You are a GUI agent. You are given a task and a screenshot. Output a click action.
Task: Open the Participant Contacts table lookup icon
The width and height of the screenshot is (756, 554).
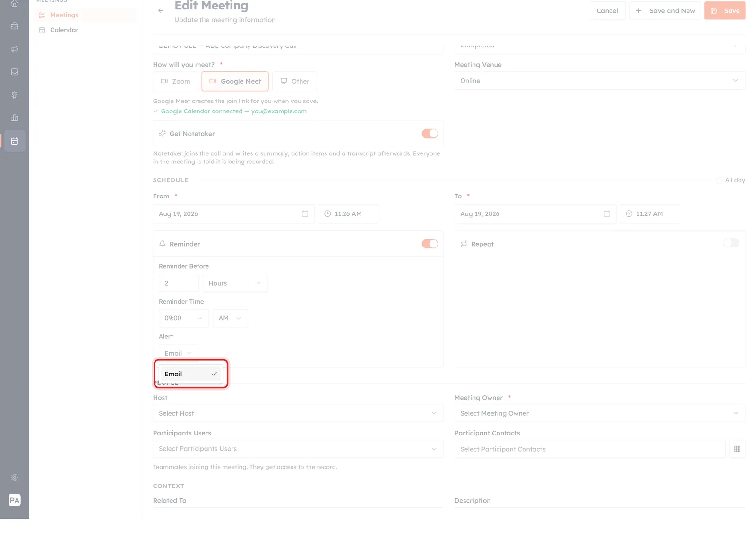click(x=737, y=449)
